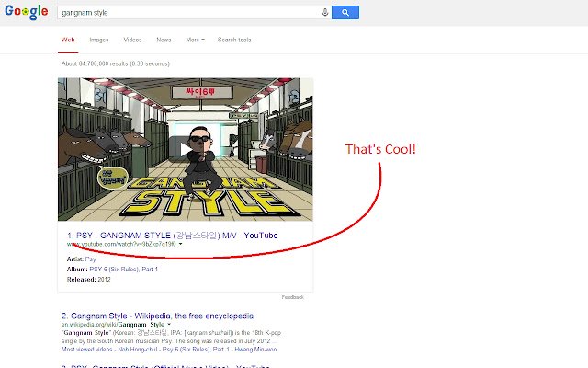Expand the More dropdown menu
The width and height of the screenshot is (588, 368).
(195, 40)
